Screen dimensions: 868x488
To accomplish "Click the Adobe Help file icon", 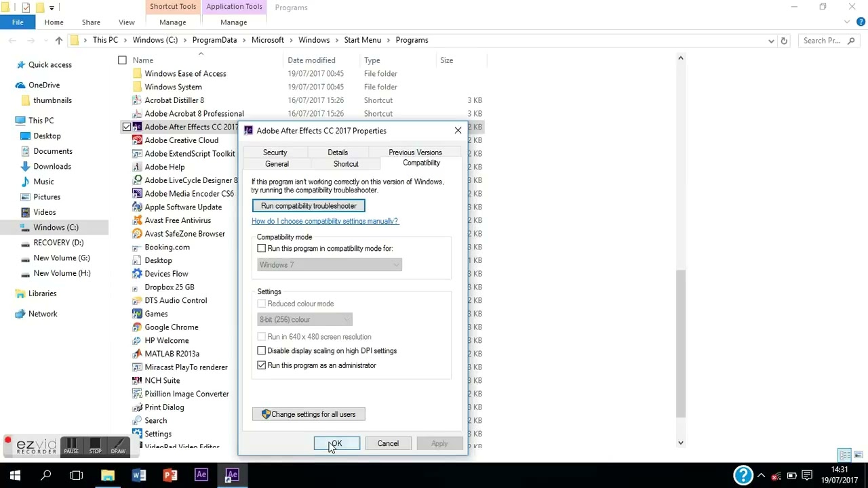I will coord(137,167).
